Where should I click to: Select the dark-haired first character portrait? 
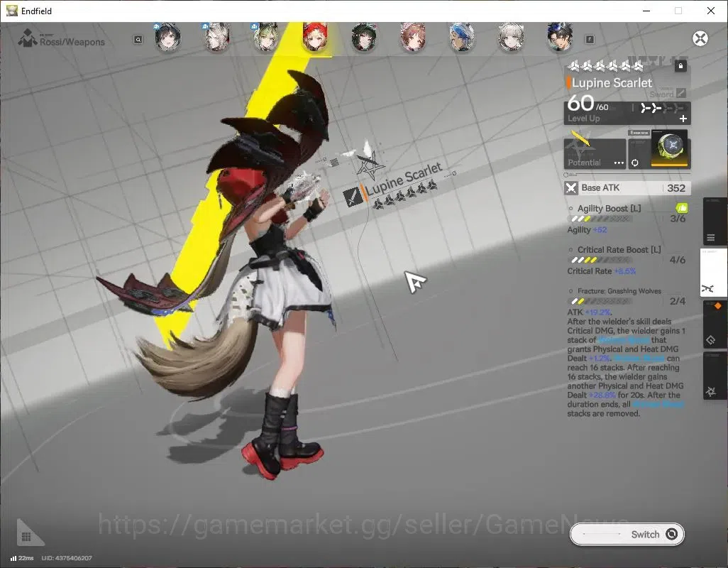[167, 38]
